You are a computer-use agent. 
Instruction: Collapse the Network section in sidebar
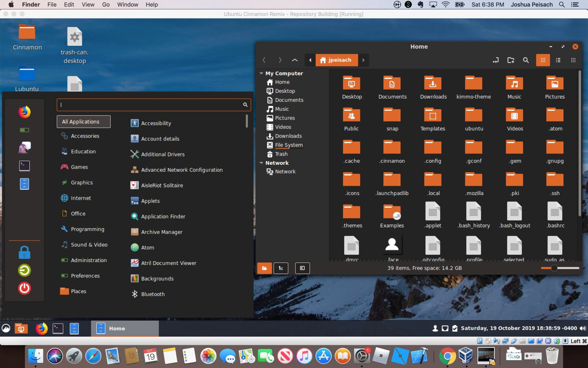point(261,163)
